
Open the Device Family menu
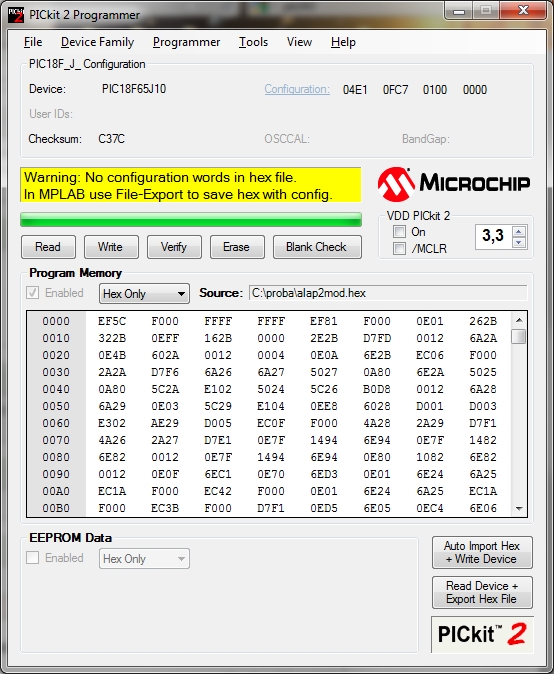(x=98, y=42)
